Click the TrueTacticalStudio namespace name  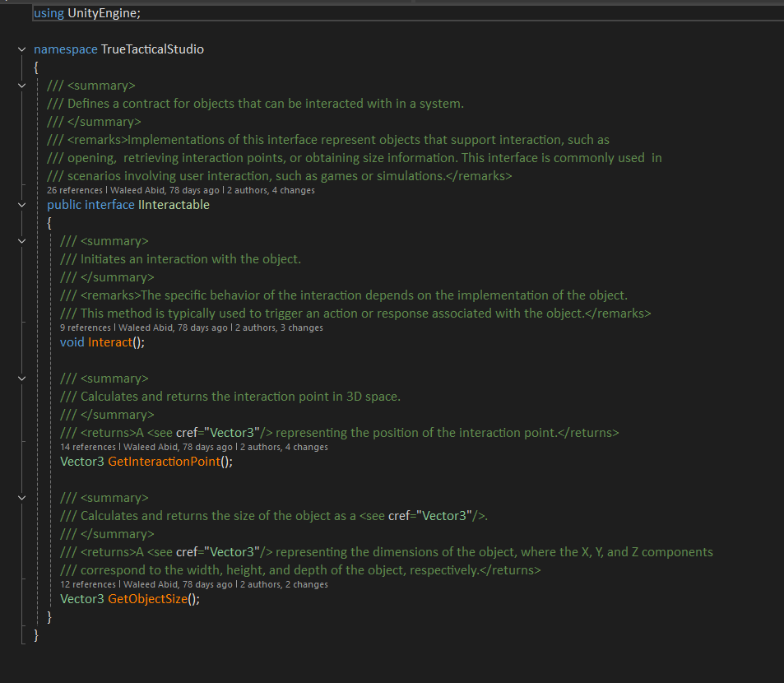(x=152, y=49)
